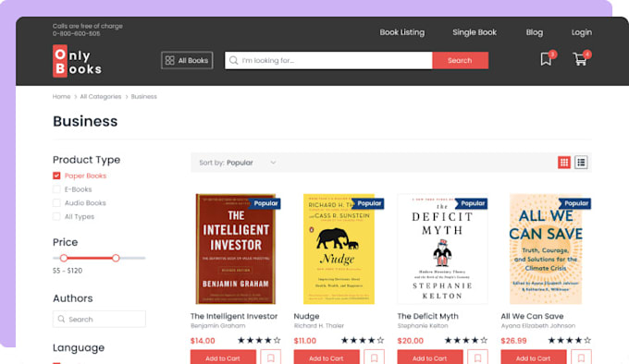
Task: Click the $26.99 price
Action: pyautogui.click(x=513, y=341)
